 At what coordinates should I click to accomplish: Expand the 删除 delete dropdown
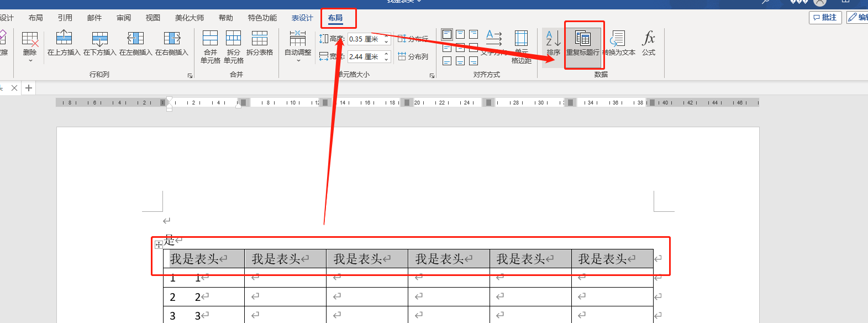click(30, 60)
